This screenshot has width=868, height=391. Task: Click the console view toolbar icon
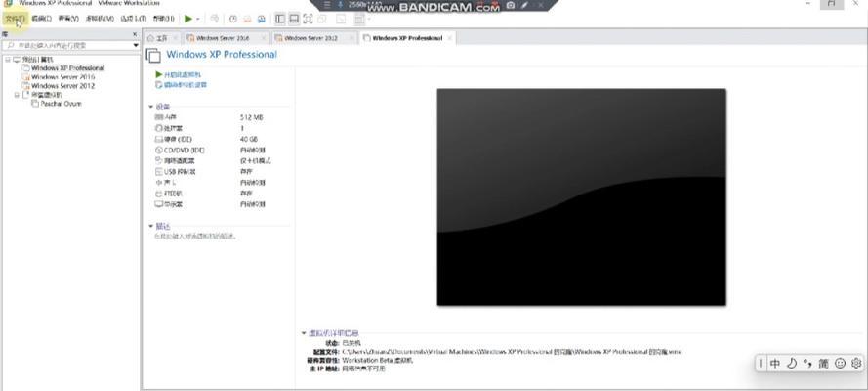pyautogui.click(x=341, y=19)
